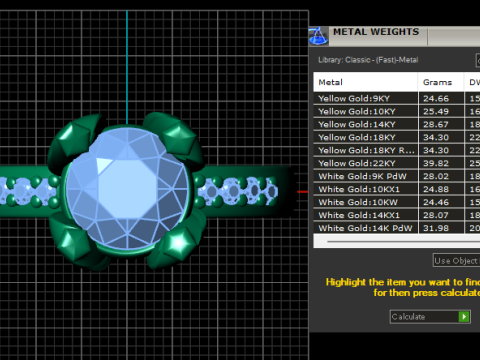This screenshot has width=480, height=360.
Task: Click the 25.49 grams value
Action: coord(436,112)
